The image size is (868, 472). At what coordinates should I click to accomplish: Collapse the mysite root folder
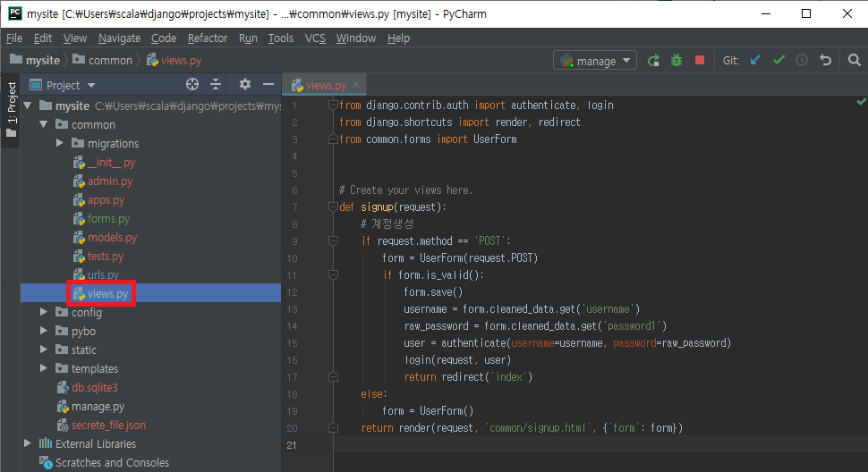[28, 105]
